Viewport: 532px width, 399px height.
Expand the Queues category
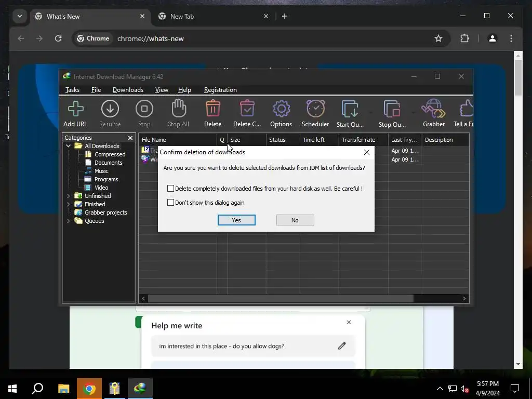(68, 221)
